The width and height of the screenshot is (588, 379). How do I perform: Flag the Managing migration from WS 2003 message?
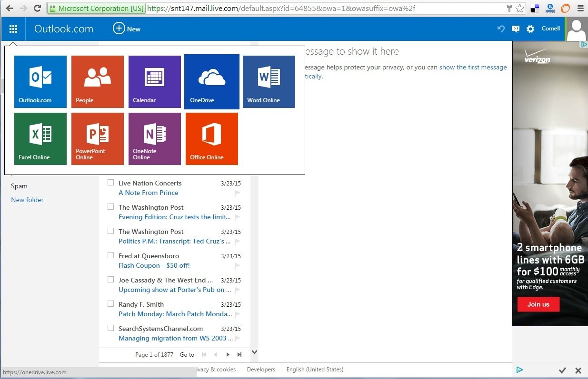237,339
